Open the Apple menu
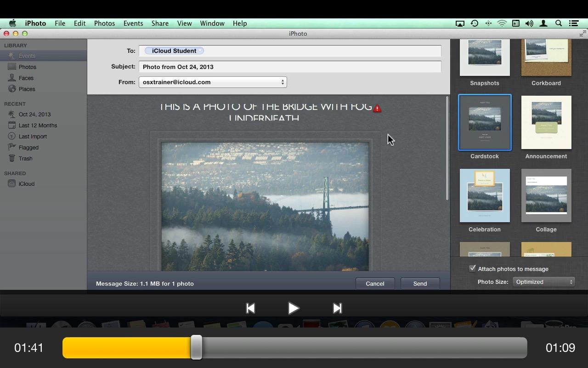The image size is (588, 368). click(x=13, y=23)
